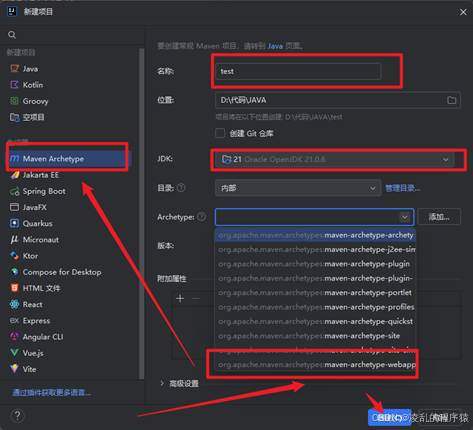This screenshot has width=473, height=430.
Task: Expand the 高级设置 advanced settings section
Action: pyautogui.click(x=180, y=383)
